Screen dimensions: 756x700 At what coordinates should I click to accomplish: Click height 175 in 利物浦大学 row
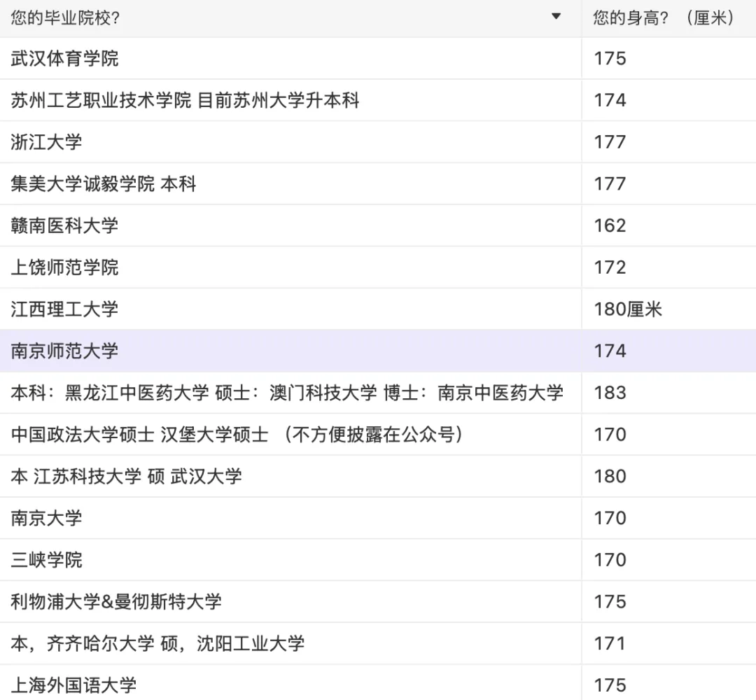(x=668, y=602)
